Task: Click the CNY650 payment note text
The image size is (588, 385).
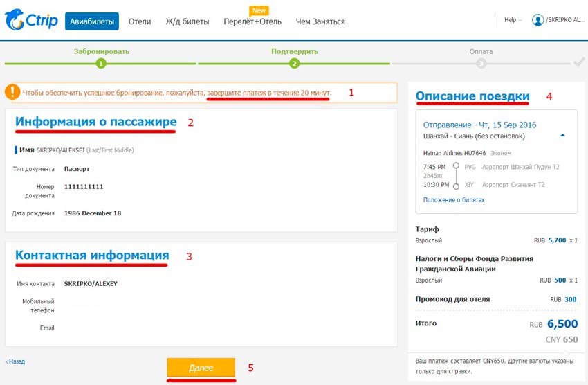Action: (494, 366)
